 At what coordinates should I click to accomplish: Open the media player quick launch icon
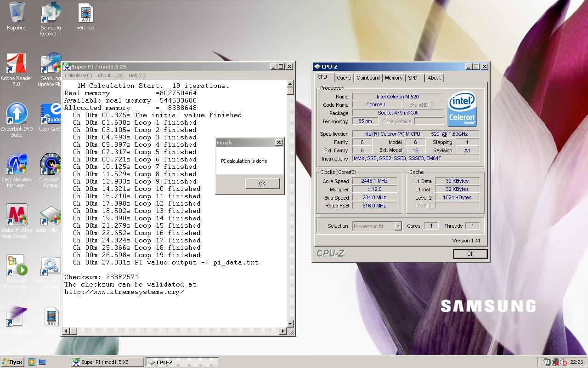tap(31, 362)
